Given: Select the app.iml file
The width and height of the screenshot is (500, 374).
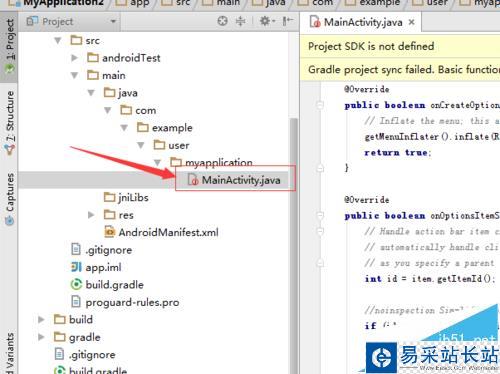Looking at the screenshot, I should click(103, 267).
